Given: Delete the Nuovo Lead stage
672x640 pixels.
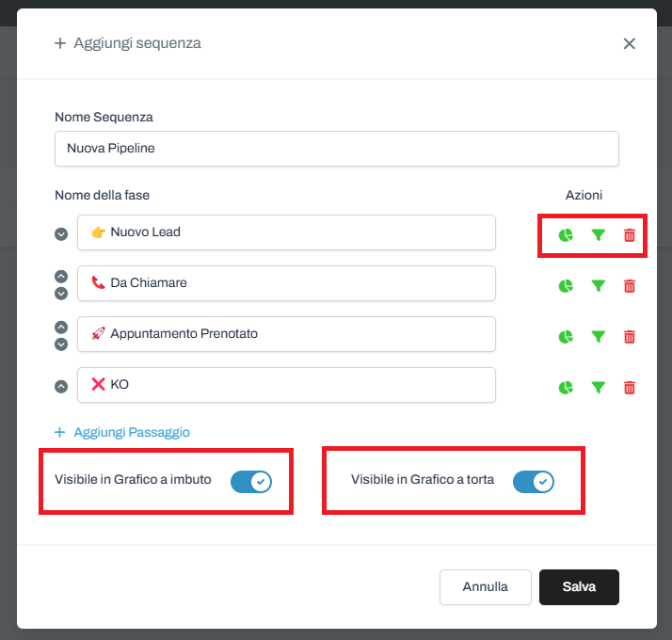Looking at the screenshot, I should (x=630, y=235).
